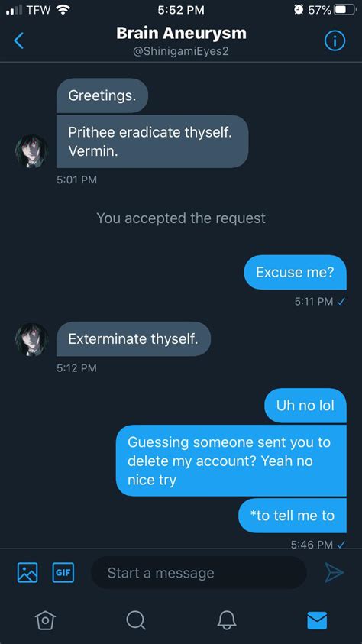Go to the Home tab

pyautogui.click(x=45, y=620)
